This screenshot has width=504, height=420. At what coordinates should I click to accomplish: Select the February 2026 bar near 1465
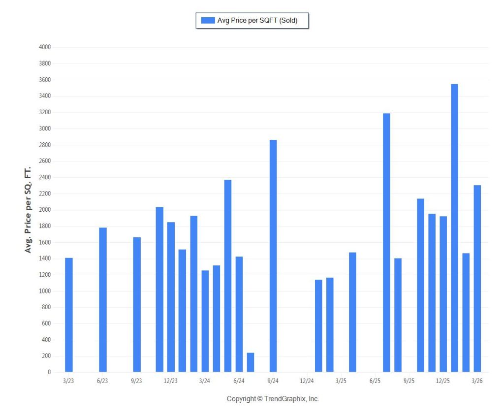point(466,313)
